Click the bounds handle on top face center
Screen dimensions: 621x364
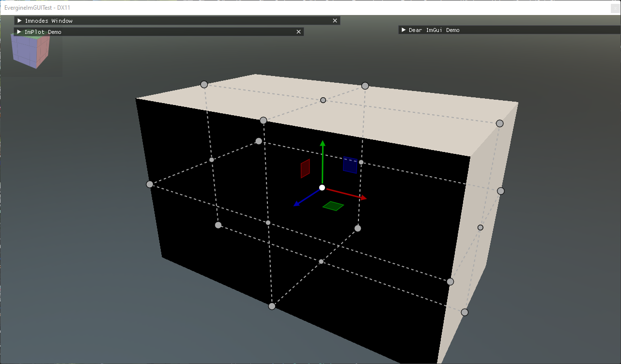(323, 100)
